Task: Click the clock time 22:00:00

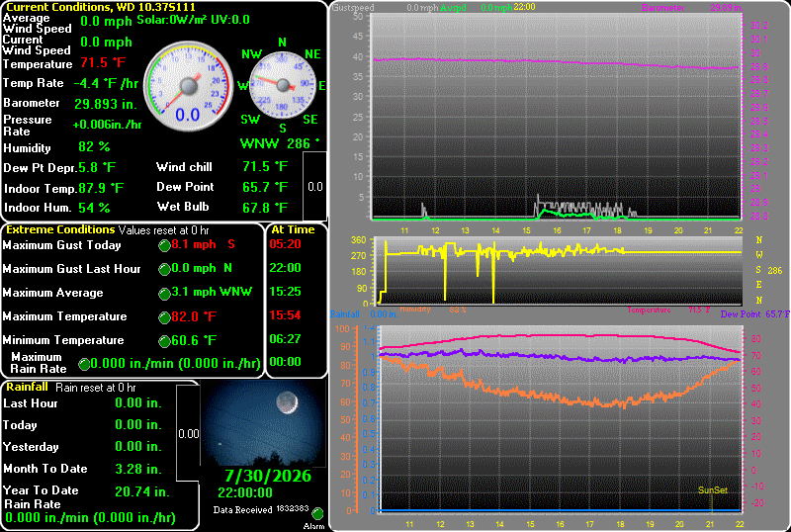Action: pos(245,493)
